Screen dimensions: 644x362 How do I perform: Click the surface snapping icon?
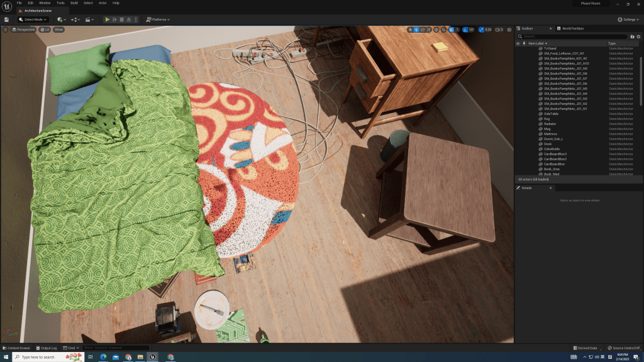(x=444, y=30)
